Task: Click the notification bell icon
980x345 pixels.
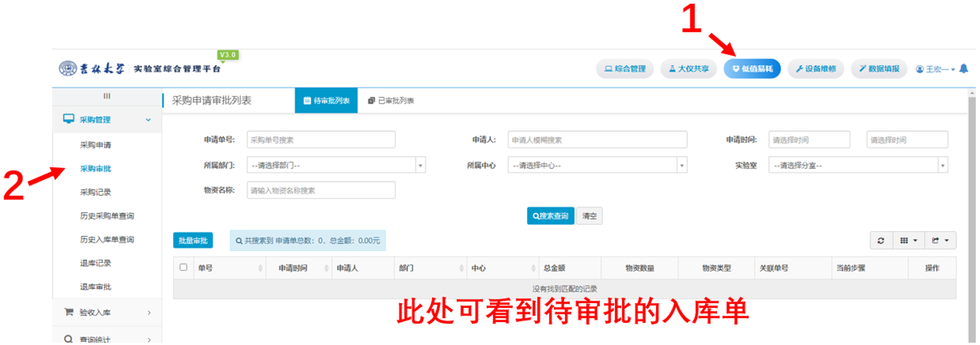Action: coord(964,68)
